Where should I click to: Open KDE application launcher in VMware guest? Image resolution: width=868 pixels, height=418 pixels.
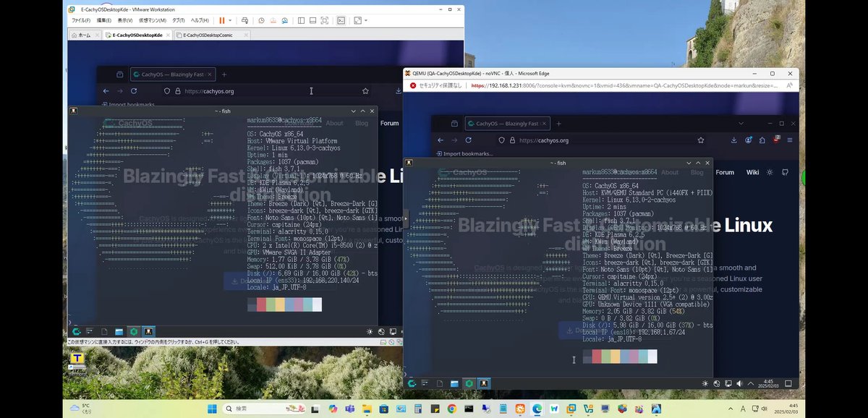(x=76, y=332)
